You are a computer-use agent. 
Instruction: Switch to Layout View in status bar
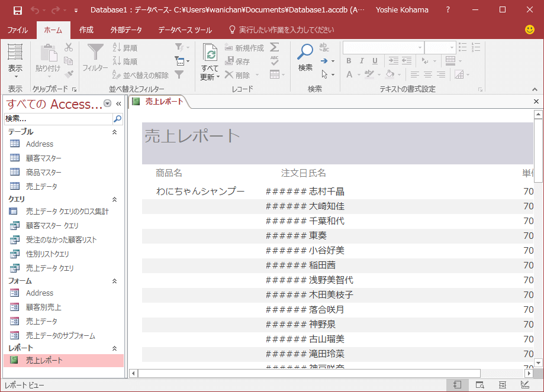click(x=502, y=385)
